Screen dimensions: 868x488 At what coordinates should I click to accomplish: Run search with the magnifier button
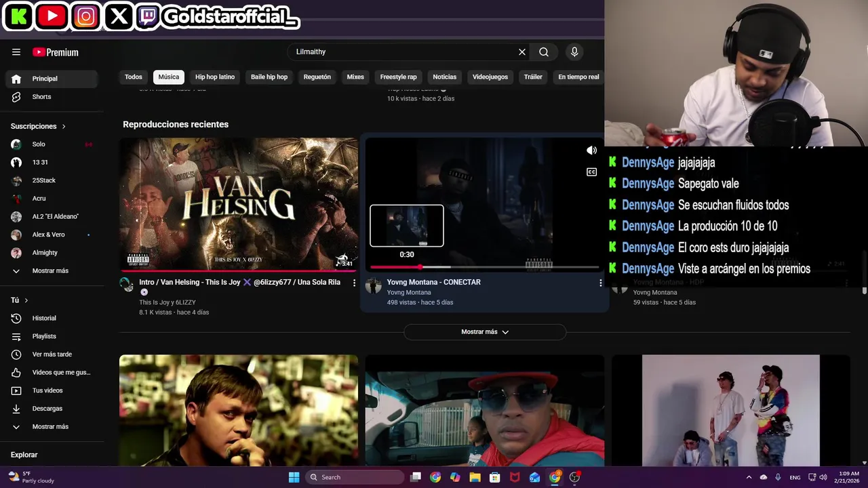(x=544, y=52)
